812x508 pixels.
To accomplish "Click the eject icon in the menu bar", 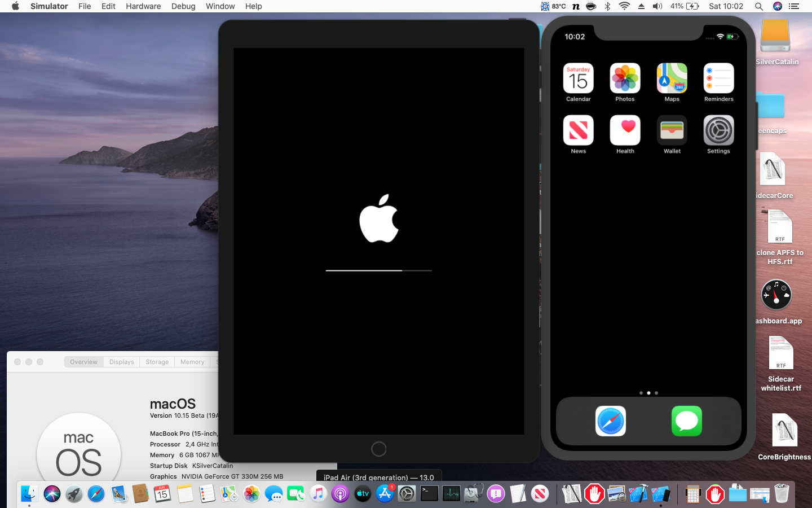I will [641, 6].
